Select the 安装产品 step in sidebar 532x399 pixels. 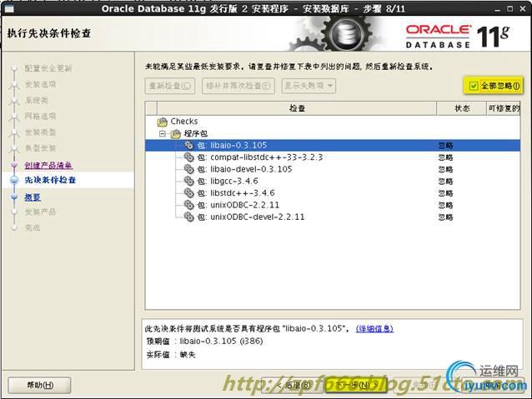point(40,212)
